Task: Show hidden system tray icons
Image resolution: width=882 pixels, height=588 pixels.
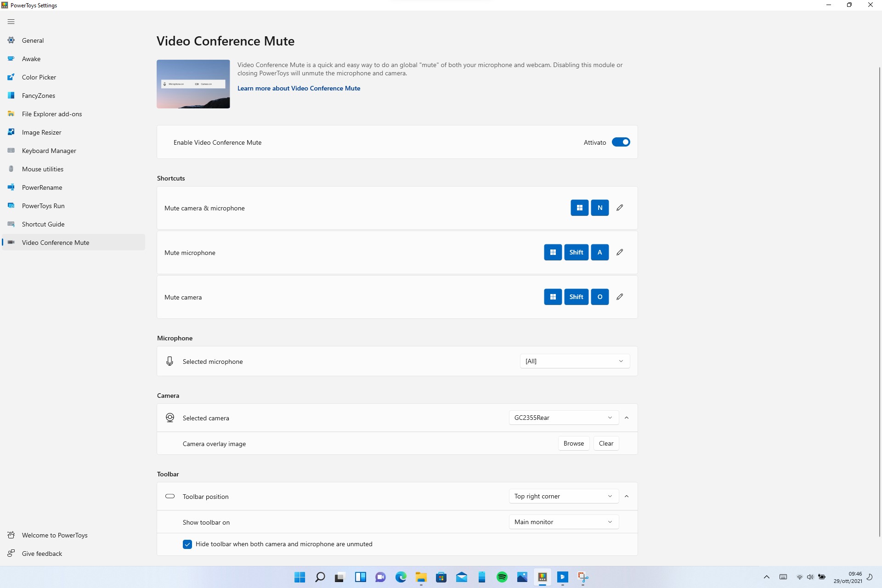Action: pyautogui.click(x=766, y=577)
